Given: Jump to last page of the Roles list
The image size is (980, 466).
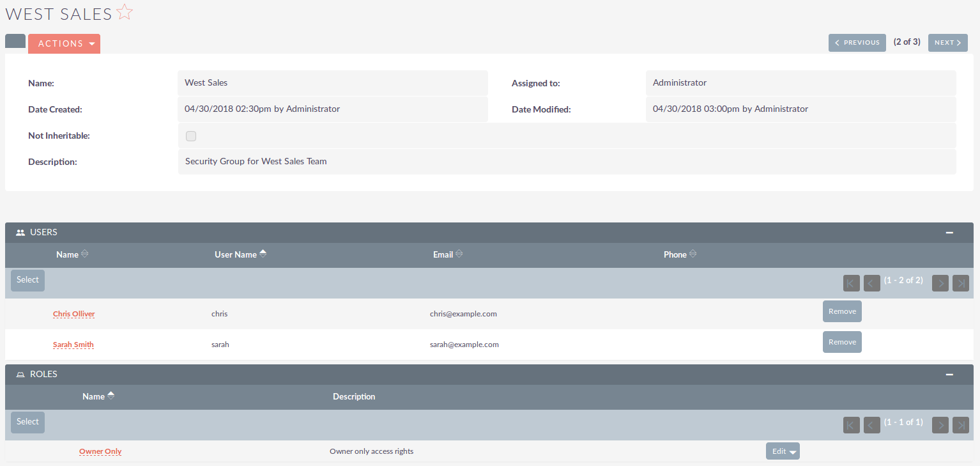Looking at the screenshot, I should pyautogui.click(x=961, y=424).
